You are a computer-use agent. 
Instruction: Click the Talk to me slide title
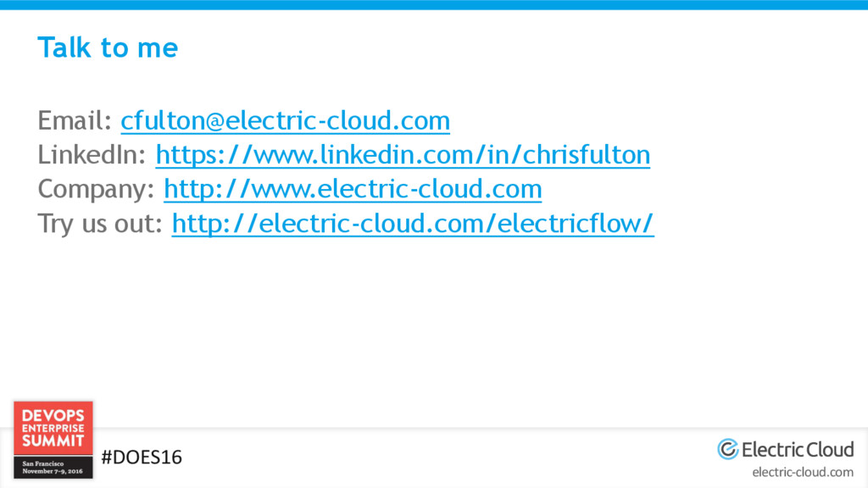click(x=108, y=47)
